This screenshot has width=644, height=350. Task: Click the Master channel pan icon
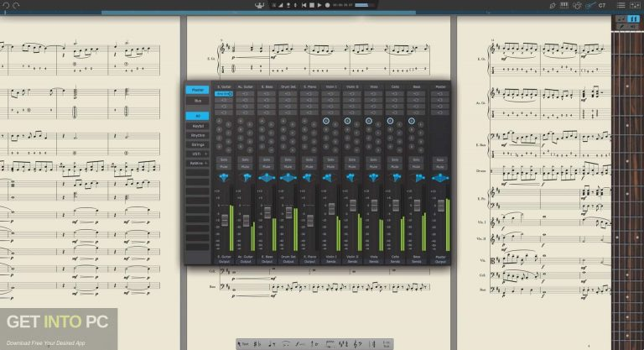tap(440, 178)
